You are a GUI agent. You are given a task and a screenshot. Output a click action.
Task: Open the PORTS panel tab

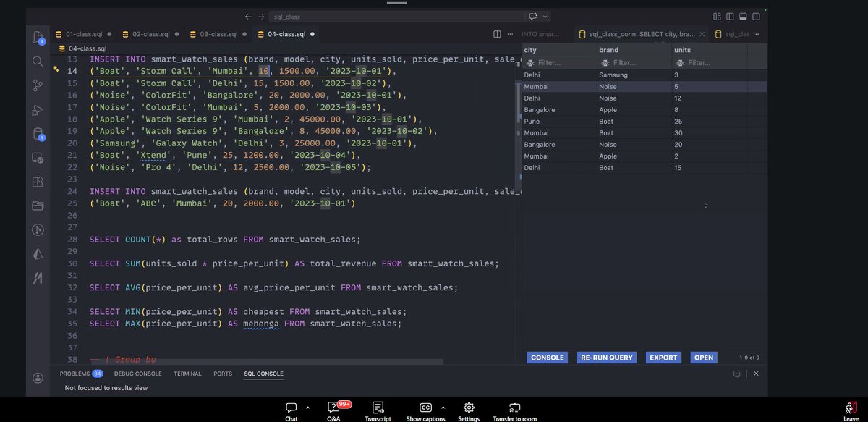(x=223, y=374)
